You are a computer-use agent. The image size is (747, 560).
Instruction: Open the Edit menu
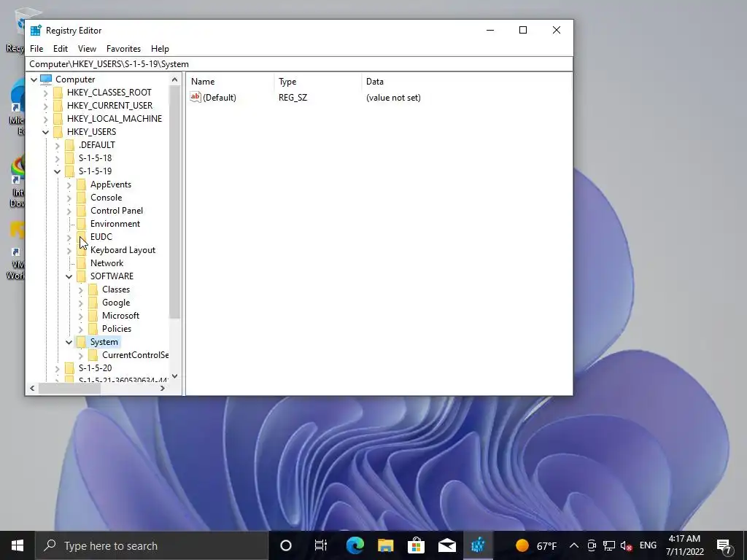tap(60, 49)
